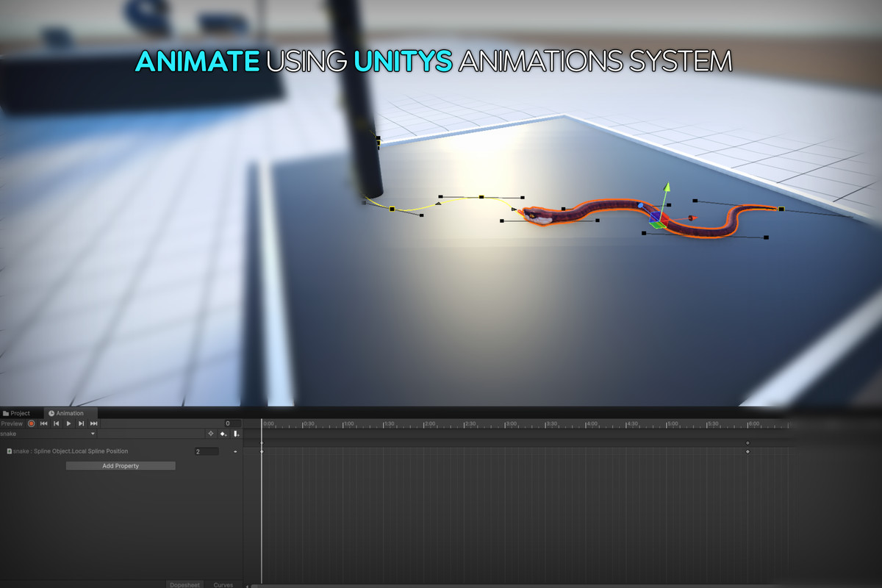882x588 pixels.
Task: Click the current frame number field
Action: click(232, 423)
